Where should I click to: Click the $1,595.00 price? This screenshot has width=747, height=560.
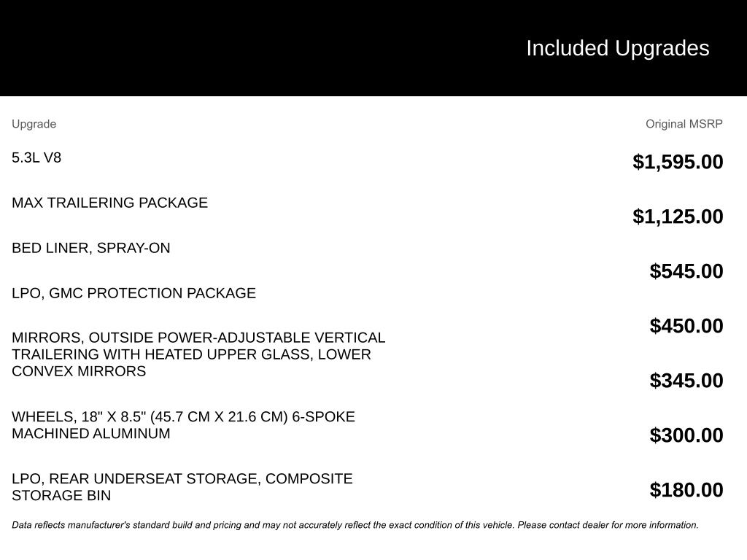point(678,162)
